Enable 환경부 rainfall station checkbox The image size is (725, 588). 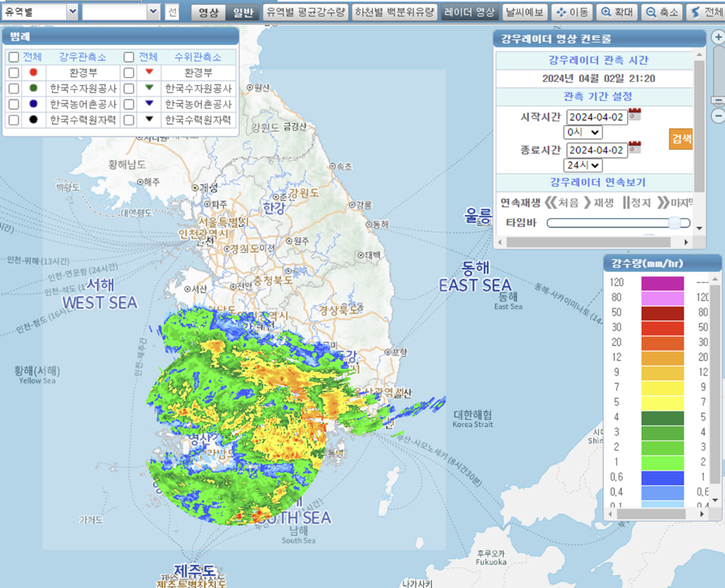(14, 73)
